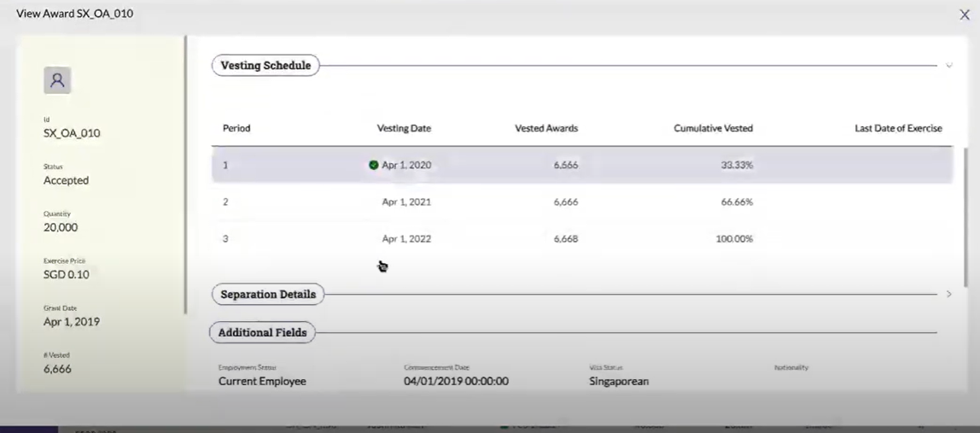Click the sidebar vertical scrollbar
The height and width of the screenshot is (433, 980).
185,175
